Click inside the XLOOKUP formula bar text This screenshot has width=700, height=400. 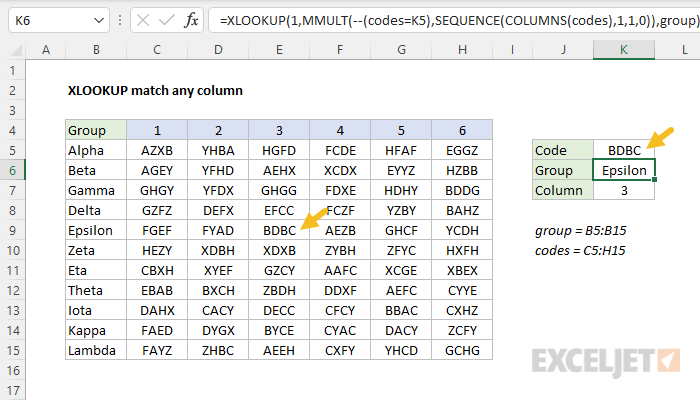(x=450, y=20)
